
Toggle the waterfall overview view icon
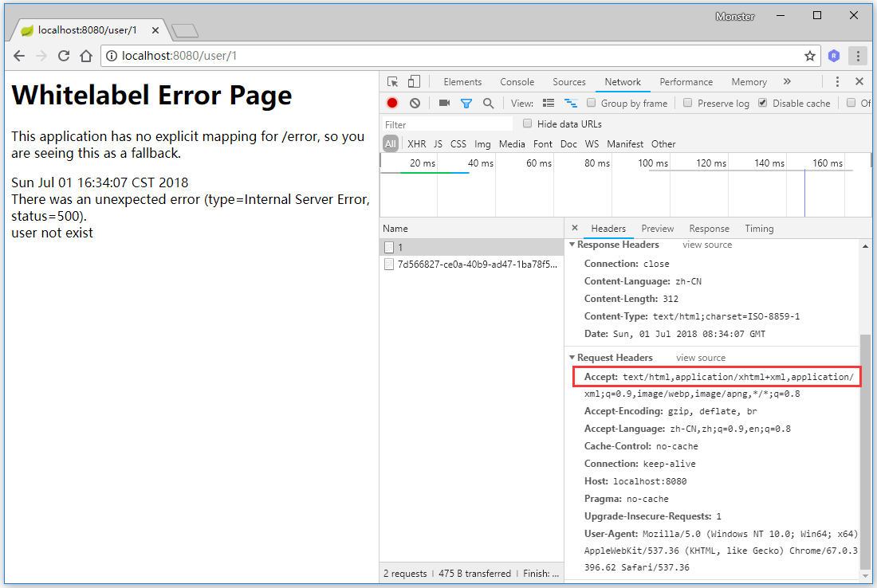pos(571,103)
